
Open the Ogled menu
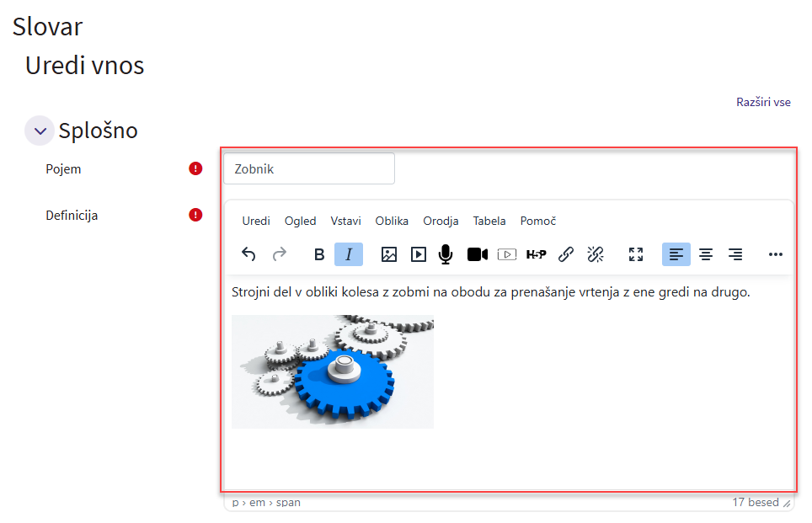pyautogui.click(x=301, y=221)
